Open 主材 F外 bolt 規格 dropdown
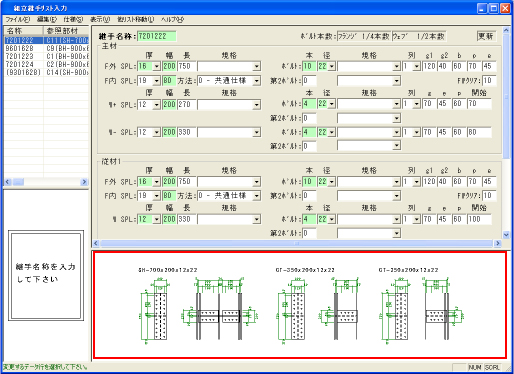The image size is (514, 374). click(396, 66)
